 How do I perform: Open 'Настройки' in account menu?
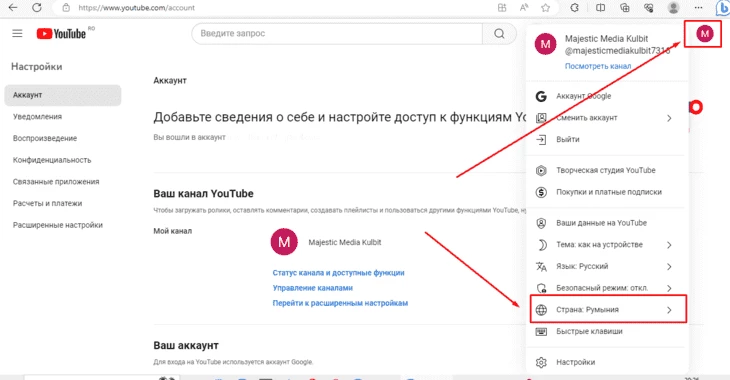[607, 362]
